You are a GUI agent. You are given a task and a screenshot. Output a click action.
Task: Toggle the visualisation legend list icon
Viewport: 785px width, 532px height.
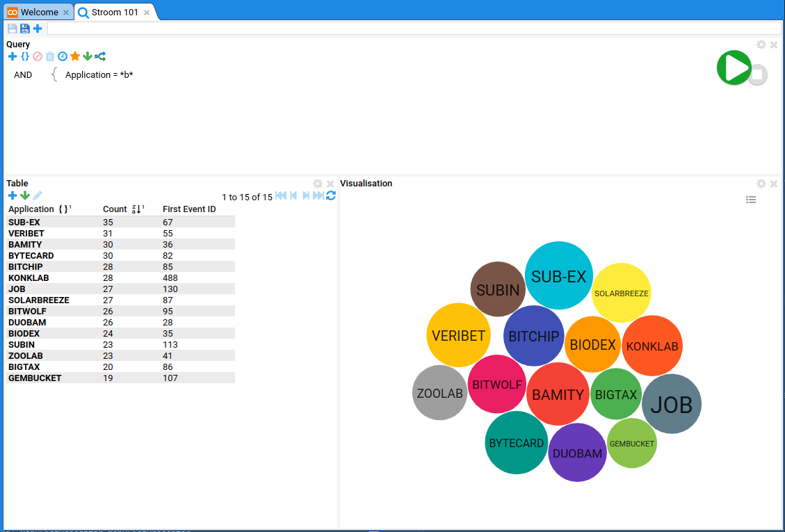(x=751, y=200)
